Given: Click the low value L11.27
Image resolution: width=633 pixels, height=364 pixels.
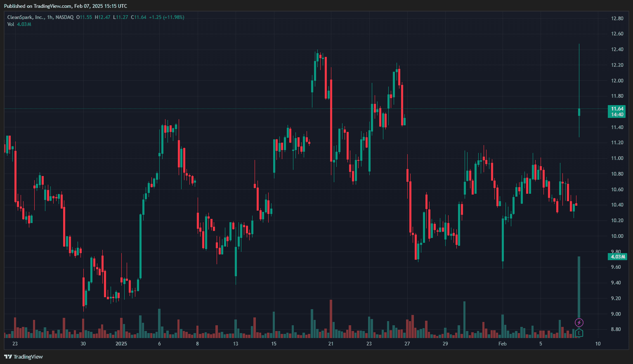Looking at the screenshot, I should pyautogui.click(x=121, y=17).
